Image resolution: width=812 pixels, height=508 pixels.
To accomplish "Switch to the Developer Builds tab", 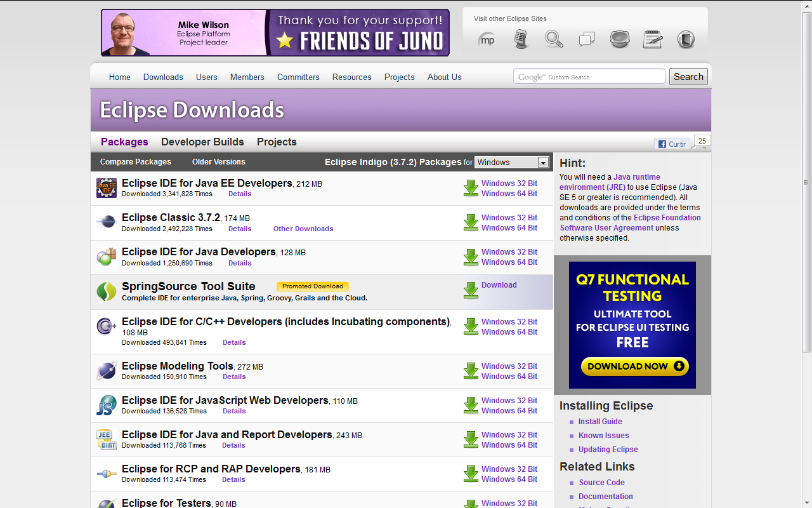I will coord(202,142).
